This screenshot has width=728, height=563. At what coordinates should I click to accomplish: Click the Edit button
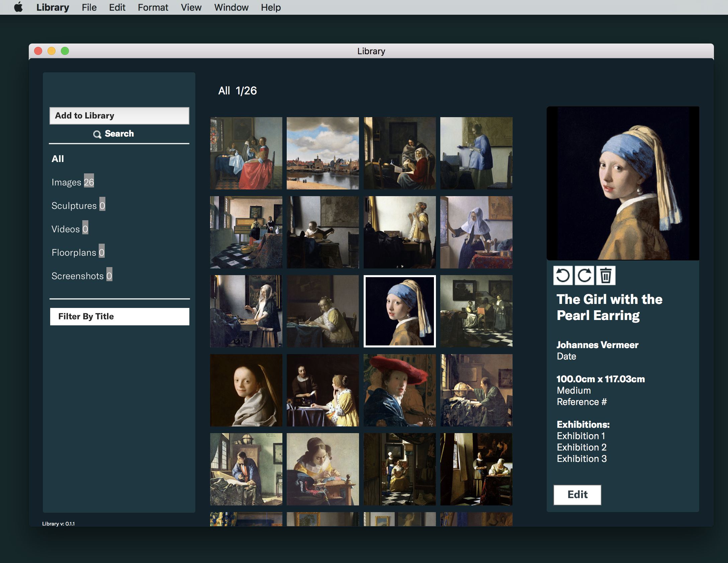pyautogui.click(x=577, y=494)
